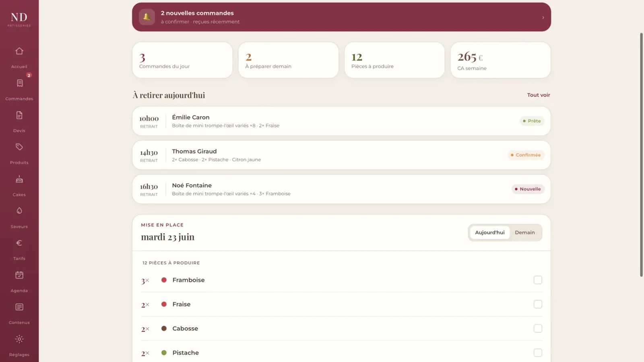This screenshot has width=644, height=362.
Task: Expand the new orders banner chevron
Action: pyautogui.click(x=543, y=17)
